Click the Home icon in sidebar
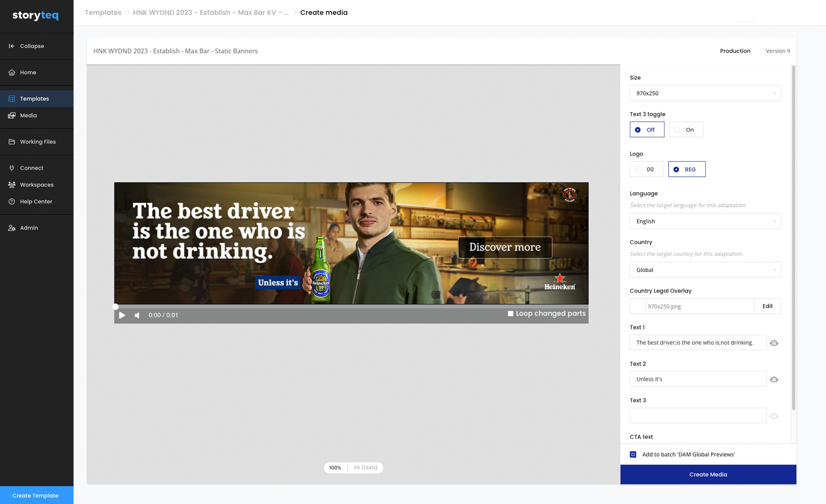The image size is (826, 504). pyautogui.click(x=12, y=72)
